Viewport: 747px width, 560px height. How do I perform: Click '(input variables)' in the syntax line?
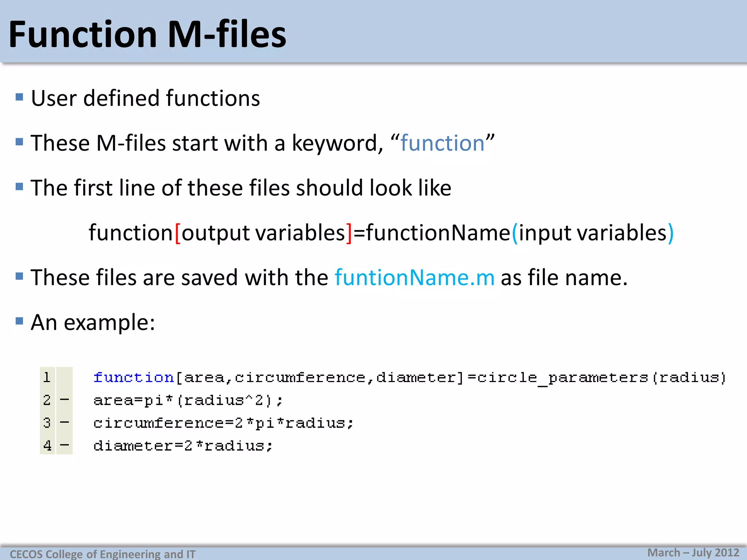[x=593, y=233]
